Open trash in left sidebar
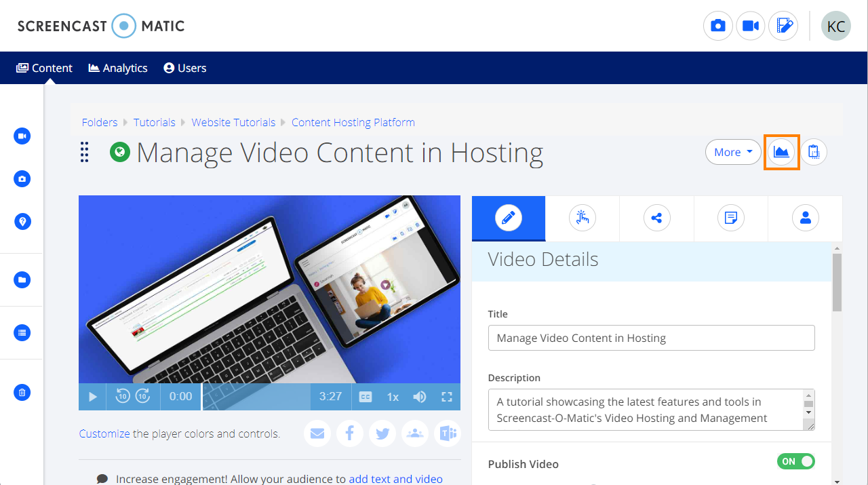 (x=22, y=392)
